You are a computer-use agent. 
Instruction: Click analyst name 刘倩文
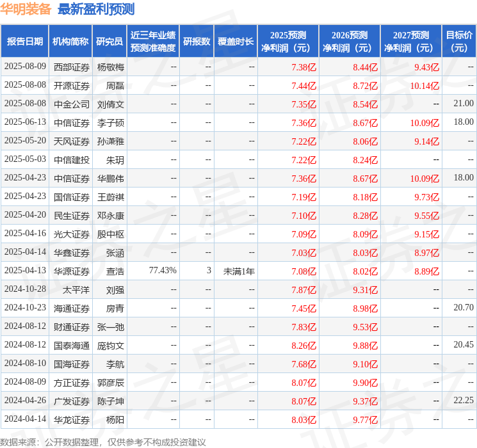[x=110, y=104]
